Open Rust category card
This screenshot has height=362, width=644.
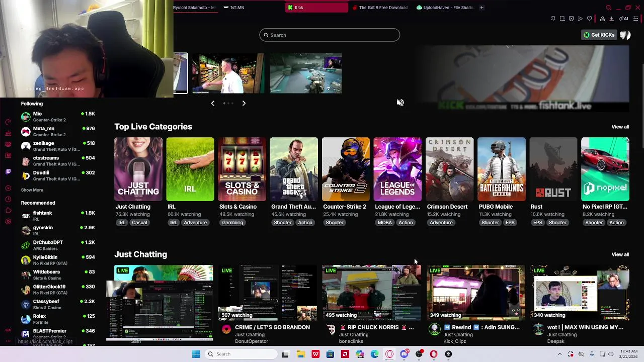pyautogui.click(x=553, y=169)
